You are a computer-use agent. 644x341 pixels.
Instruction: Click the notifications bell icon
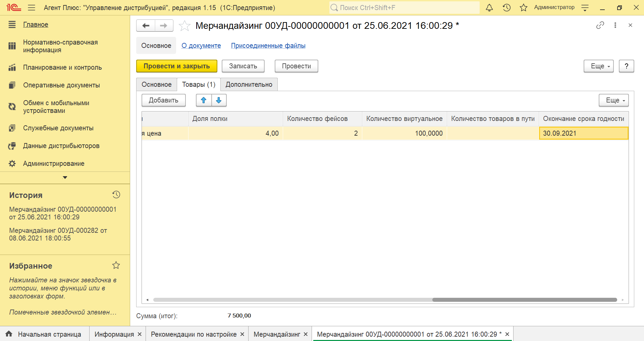click(x=489, y=7)
